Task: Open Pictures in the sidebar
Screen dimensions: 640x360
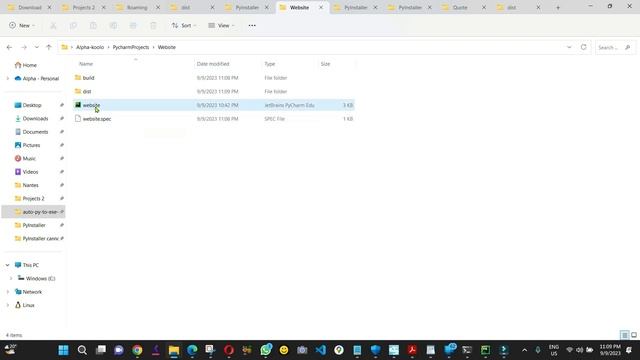Action: (31, 145)
